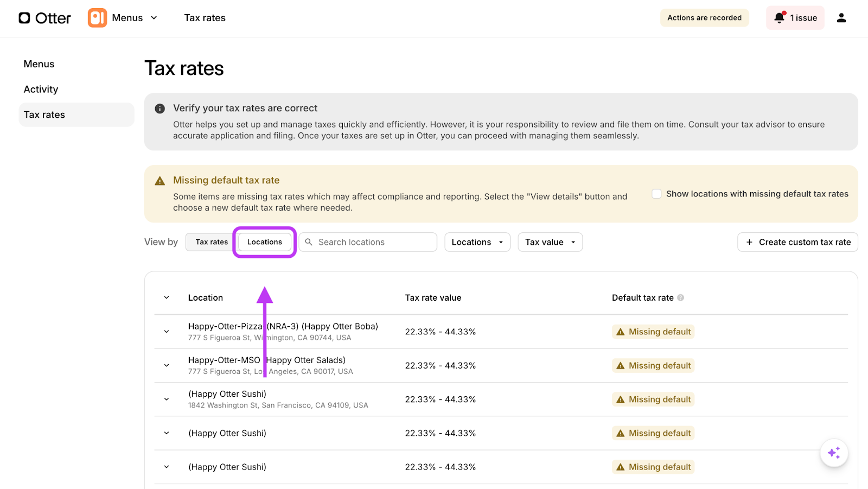Viewport: 868px width, 489px height.
Task: Open the user profile icon
Action: click(841, 18)
